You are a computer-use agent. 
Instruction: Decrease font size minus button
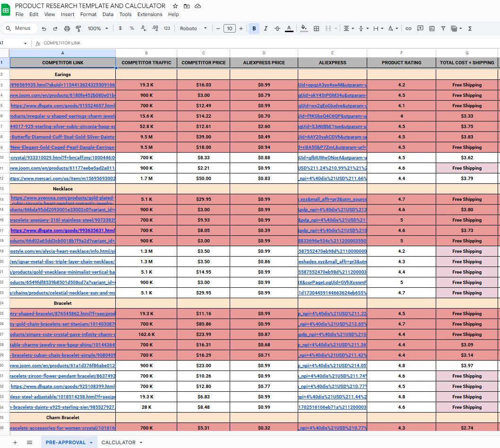pos(218,29)
